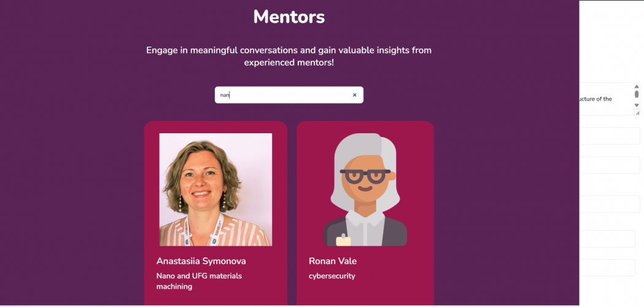Click the textarea's vertical scrollbar thumb
The width and height of the screenshot is (644, 307).
[x=637, y=95]
